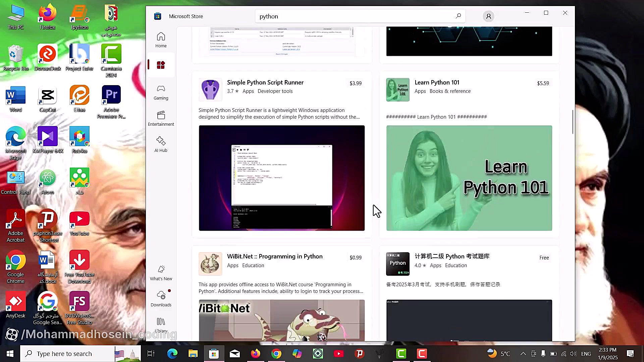Open Task View from the taskbar
This screenshot has height=362, width=644.
pyautogui.click(x=151, y=354)
